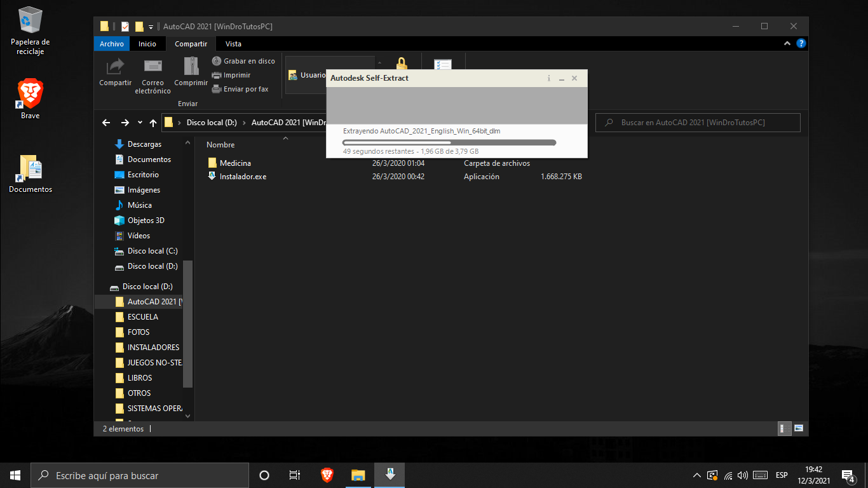Click the padlock icon in the ribbon
The image size is (868, 488).
click(x=402, y=64)
